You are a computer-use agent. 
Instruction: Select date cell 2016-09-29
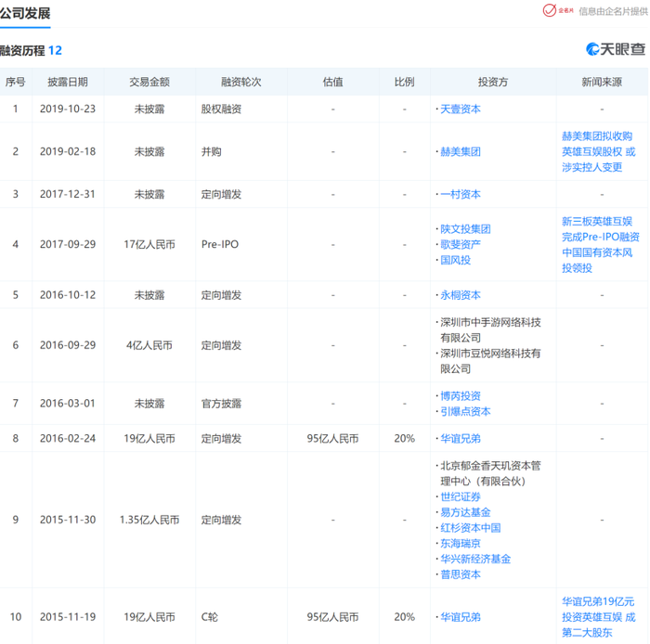coord(68,345)
